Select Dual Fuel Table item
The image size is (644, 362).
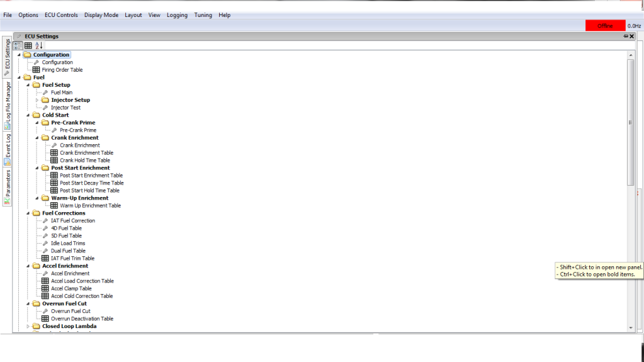point(68,251)
